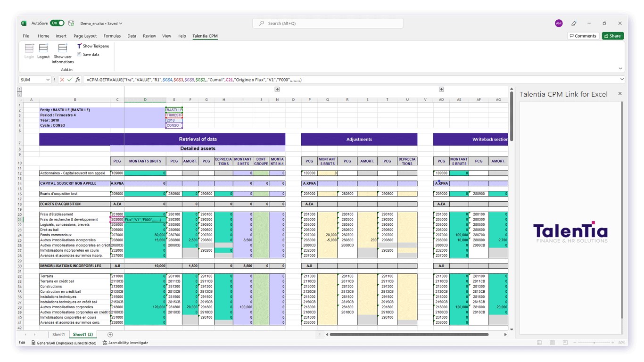Cancel the formula entry with the red X
Screen dimensions: 644x362
tap(62, 80)
